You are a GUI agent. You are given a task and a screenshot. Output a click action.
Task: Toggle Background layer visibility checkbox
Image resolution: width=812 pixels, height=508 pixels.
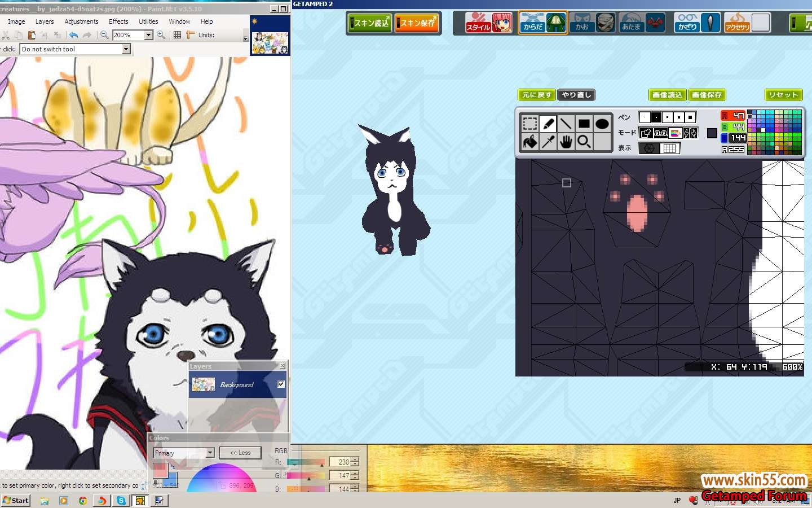tap(281, 384)
